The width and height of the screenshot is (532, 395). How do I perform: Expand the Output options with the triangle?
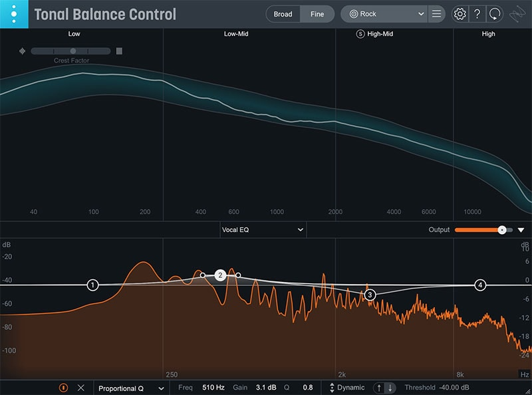(x=521, y=229)
